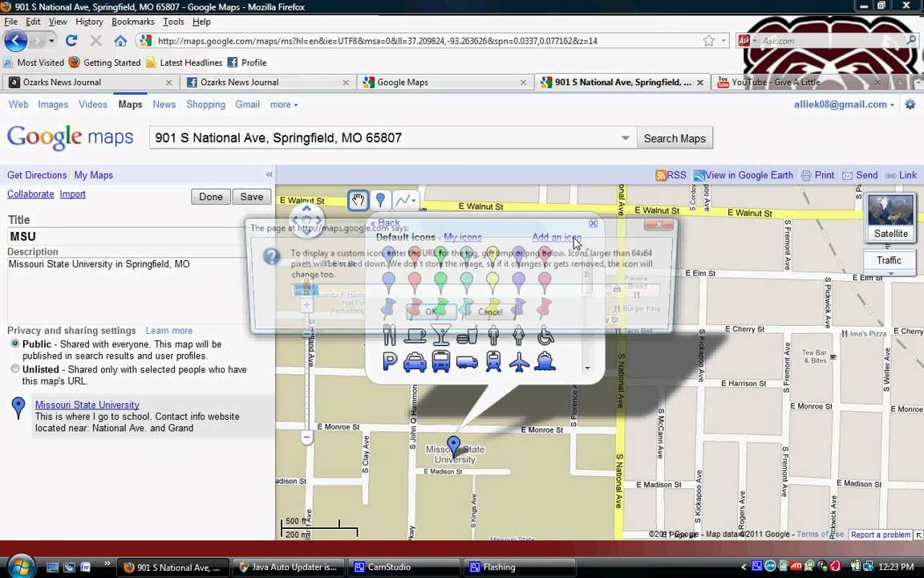Choose the women's restroom figure icon
Image resolution: width=924 pixels, height=578 pixels.
(519, 335)
